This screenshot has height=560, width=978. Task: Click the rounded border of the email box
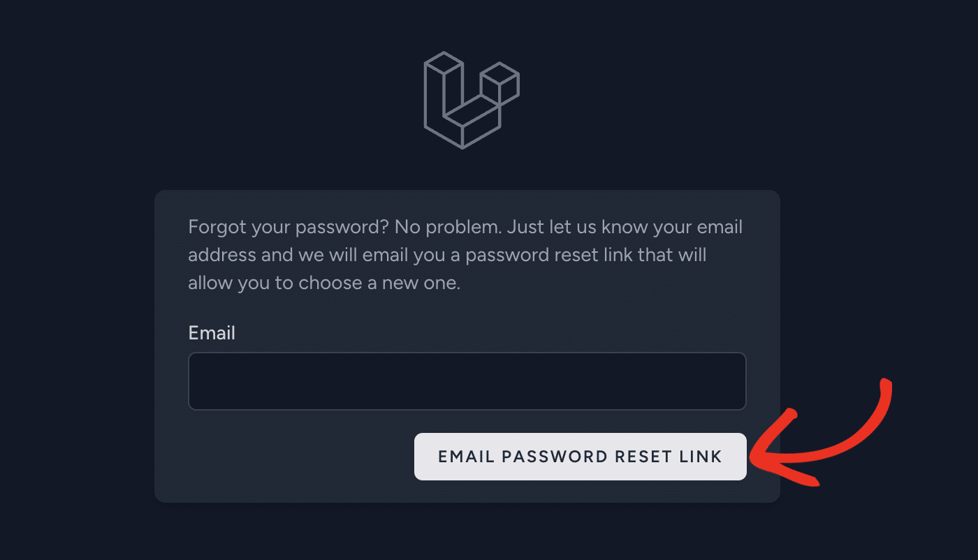point(467,355)
